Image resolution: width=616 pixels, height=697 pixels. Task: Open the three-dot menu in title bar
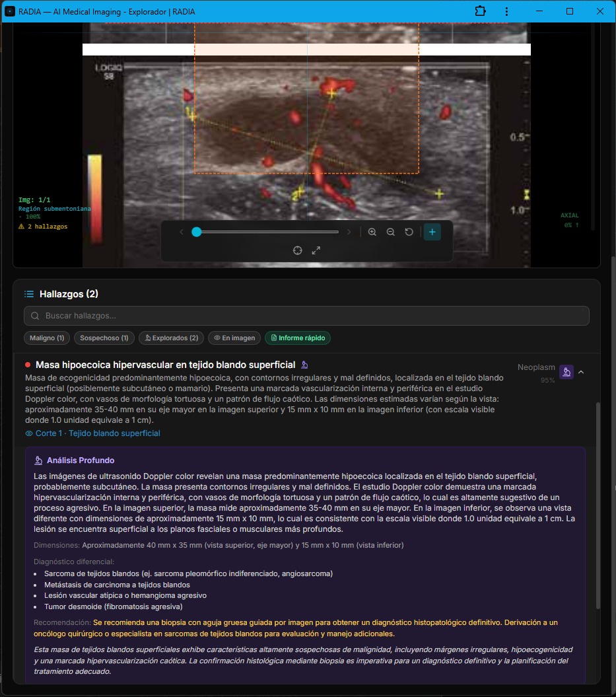(x=506, y=11)
